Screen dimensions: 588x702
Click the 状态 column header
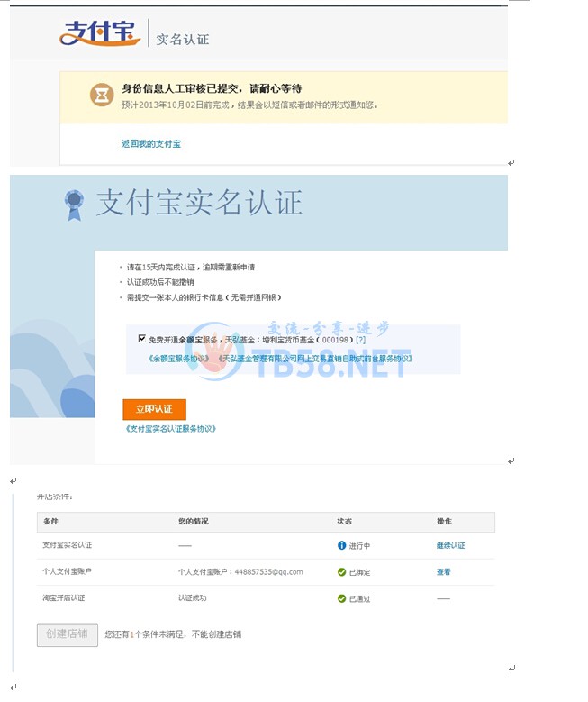click(345, 521)
